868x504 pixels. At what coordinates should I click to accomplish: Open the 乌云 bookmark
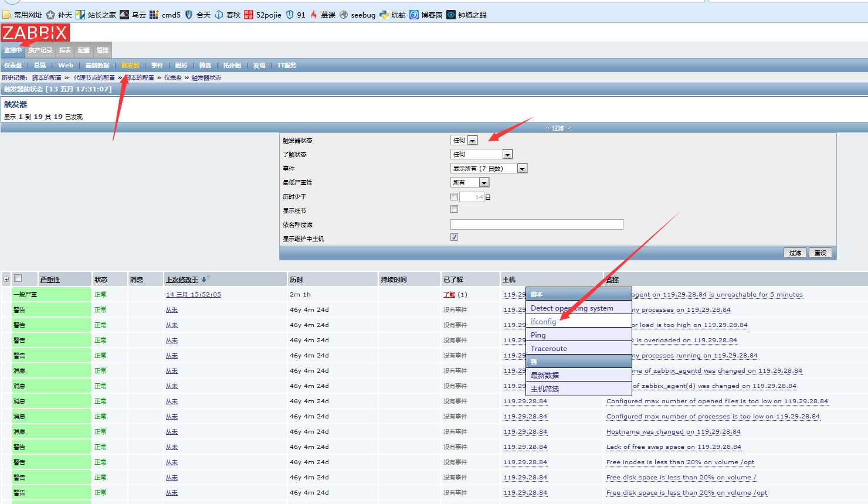[x=133, y=15]
